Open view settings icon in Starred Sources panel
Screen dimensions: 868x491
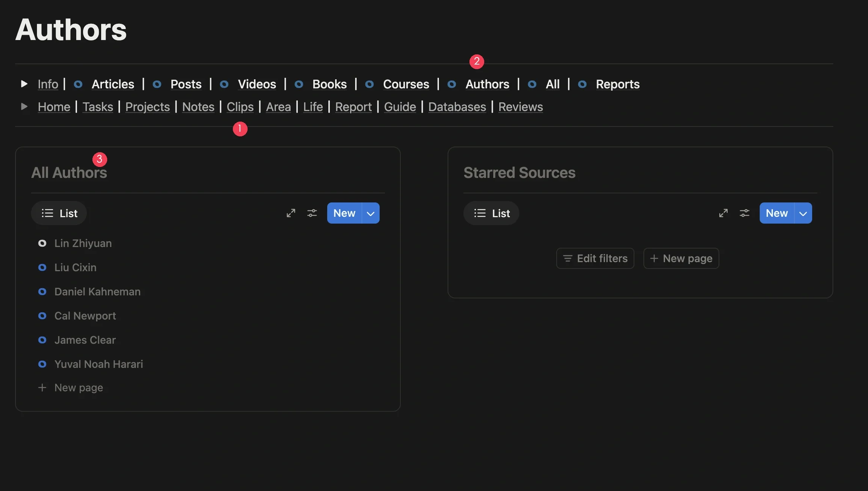click(745, 213)
